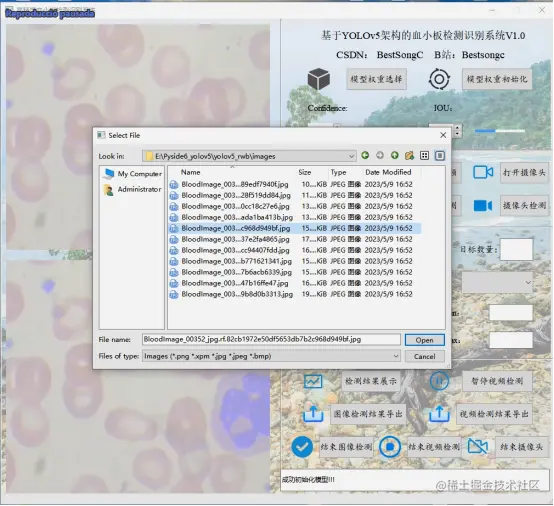Click the crossed-out camera icon
This screenshot has width=554, height=506.
point(478,447)
